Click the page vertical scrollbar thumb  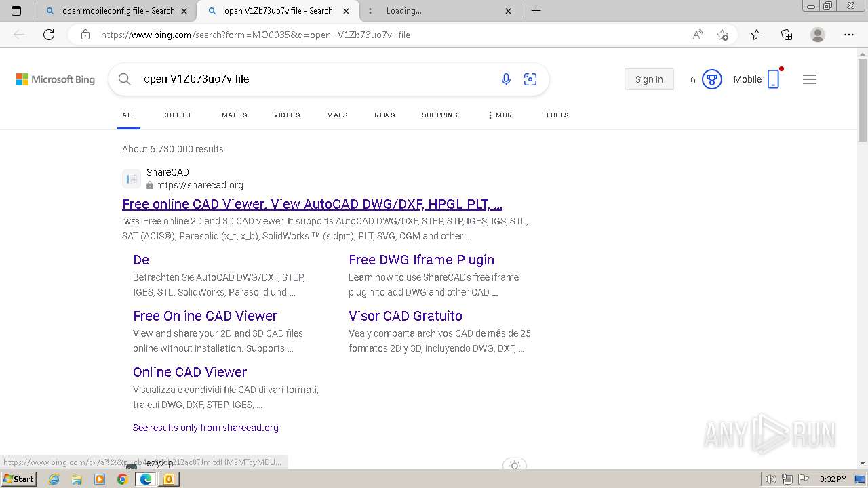pos(863,100)
